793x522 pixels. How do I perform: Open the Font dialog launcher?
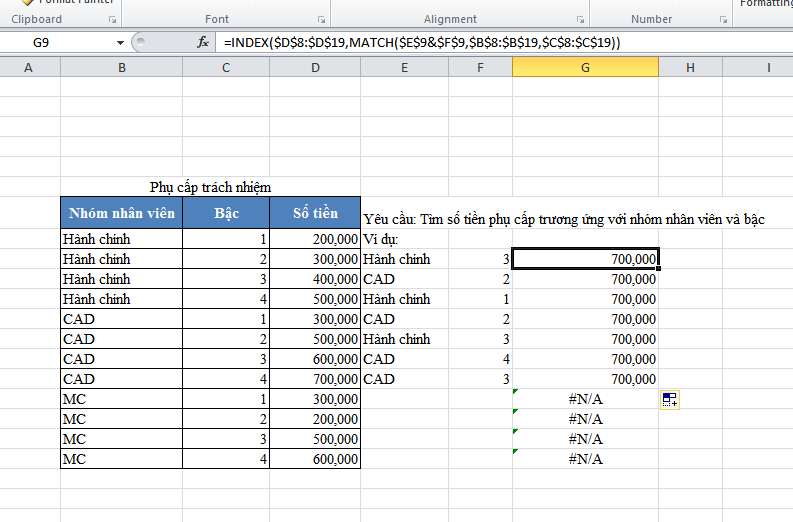pos(321,20)
